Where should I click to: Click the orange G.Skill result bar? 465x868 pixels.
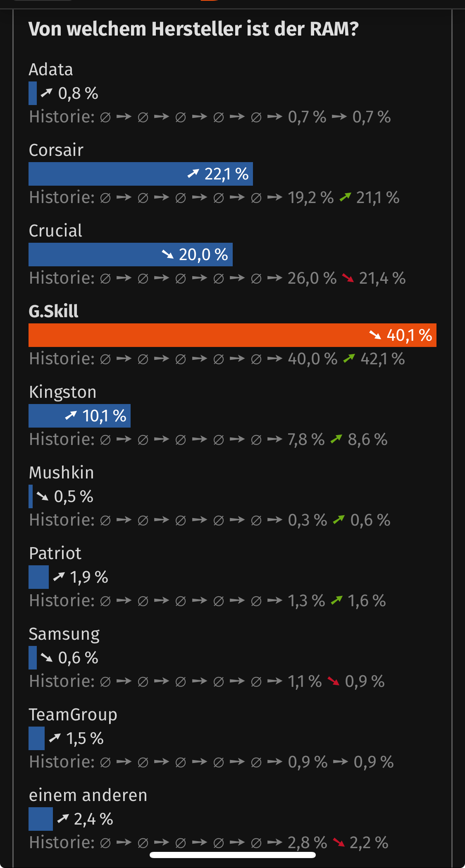tap(232, 335)
